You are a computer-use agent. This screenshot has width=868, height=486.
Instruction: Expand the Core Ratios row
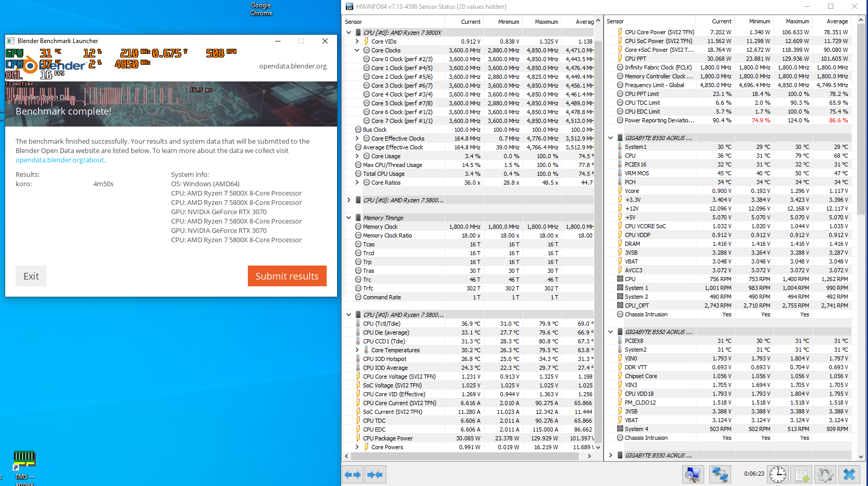click(357, 183)
